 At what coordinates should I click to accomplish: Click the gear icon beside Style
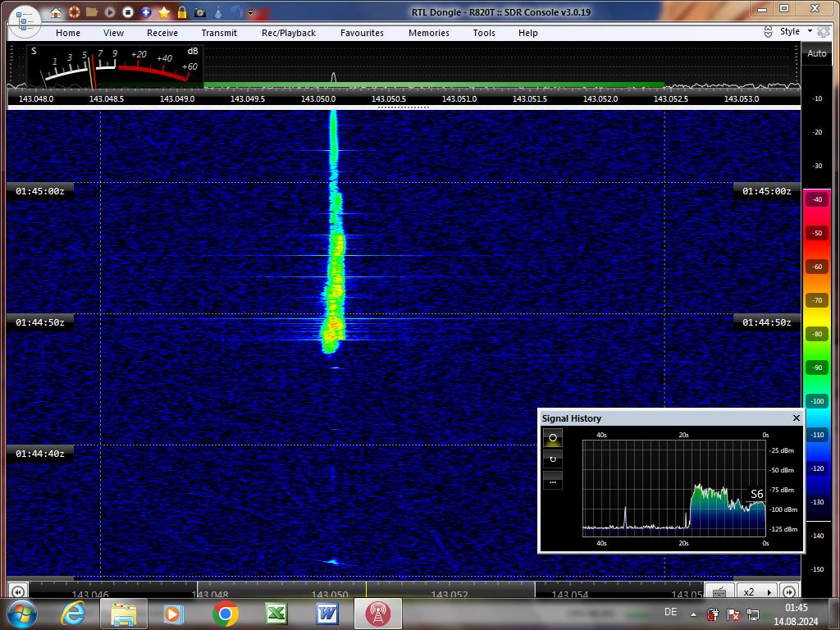tap(824, 32)
